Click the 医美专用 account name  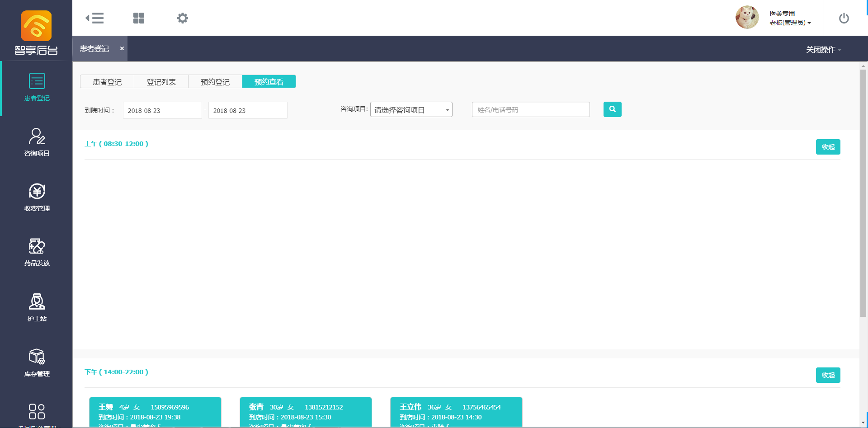coord(782,14)
